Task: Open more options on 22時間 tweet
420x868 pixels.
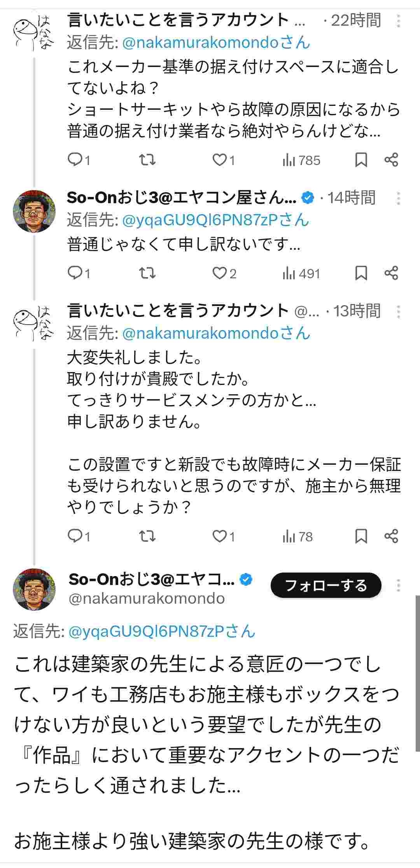Action: 398,21
